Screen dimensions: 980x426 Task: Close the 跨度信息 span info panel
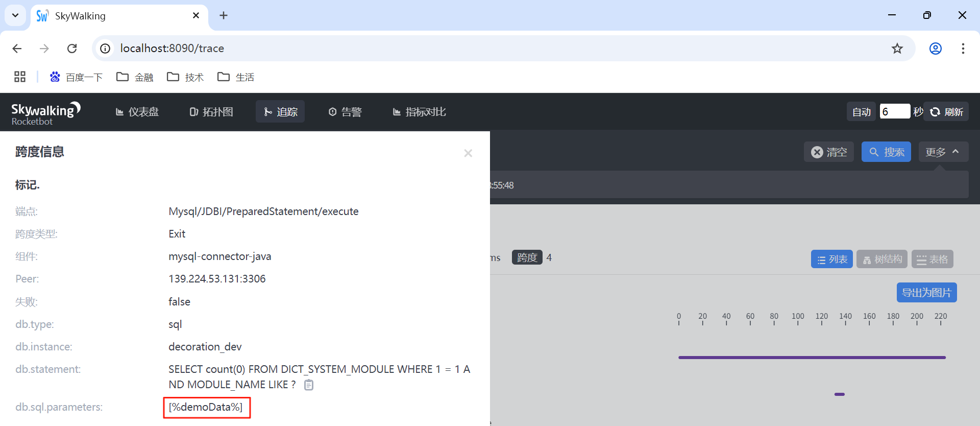tap(468, 153)
